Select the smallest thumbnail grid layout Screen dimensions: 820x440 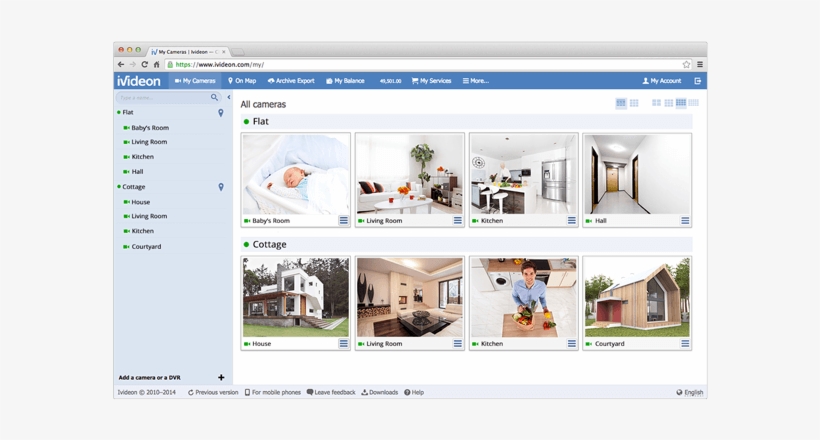click(x=693, y=103)
